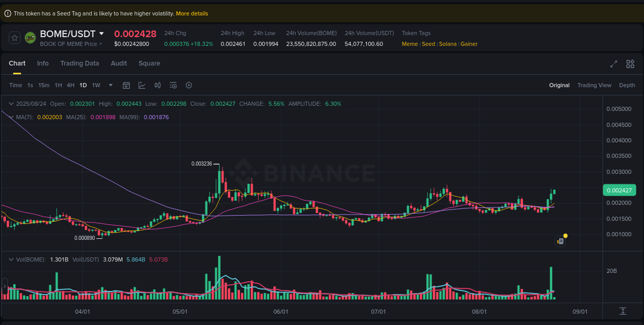
Task: Open More details about the Seed Tag
Action: click(x=192, y=13)
